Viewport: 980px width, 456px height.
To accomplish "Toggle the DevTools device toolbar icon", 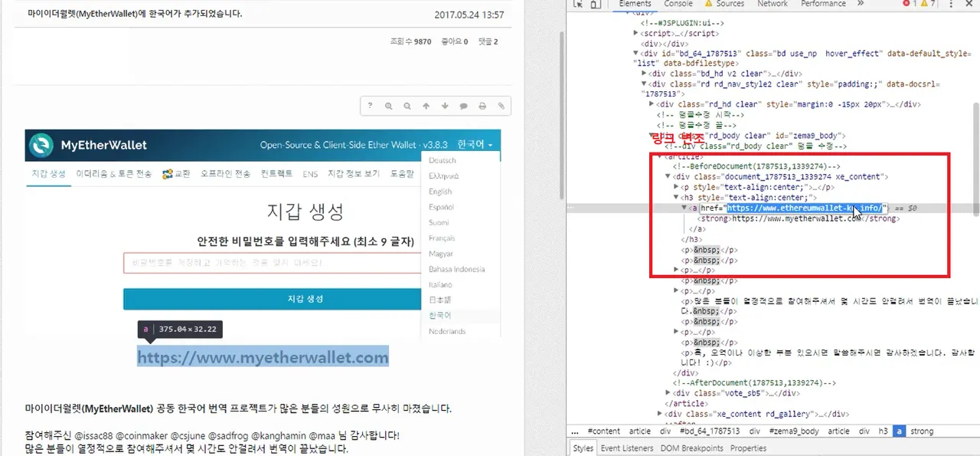I will tap(596, 4).
